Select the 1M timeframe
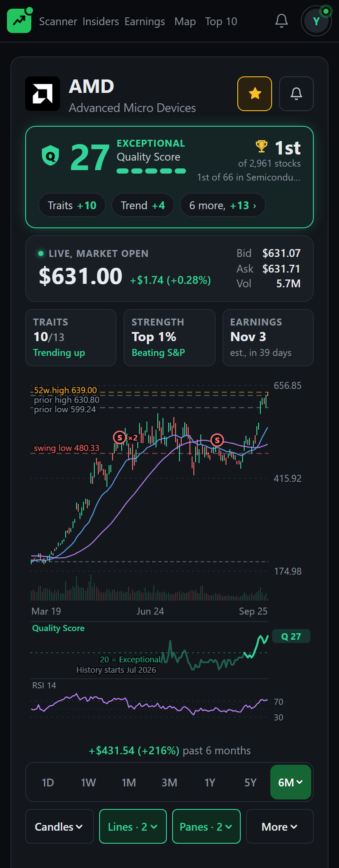The height and width of the screenshot is (868, 339). pos(129,783)
